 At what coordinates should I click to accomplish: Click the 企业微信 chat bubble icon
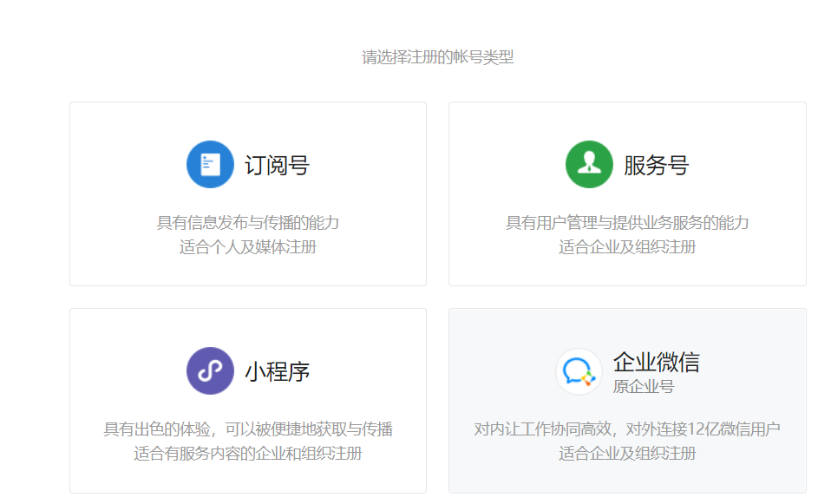pos(579,371)
